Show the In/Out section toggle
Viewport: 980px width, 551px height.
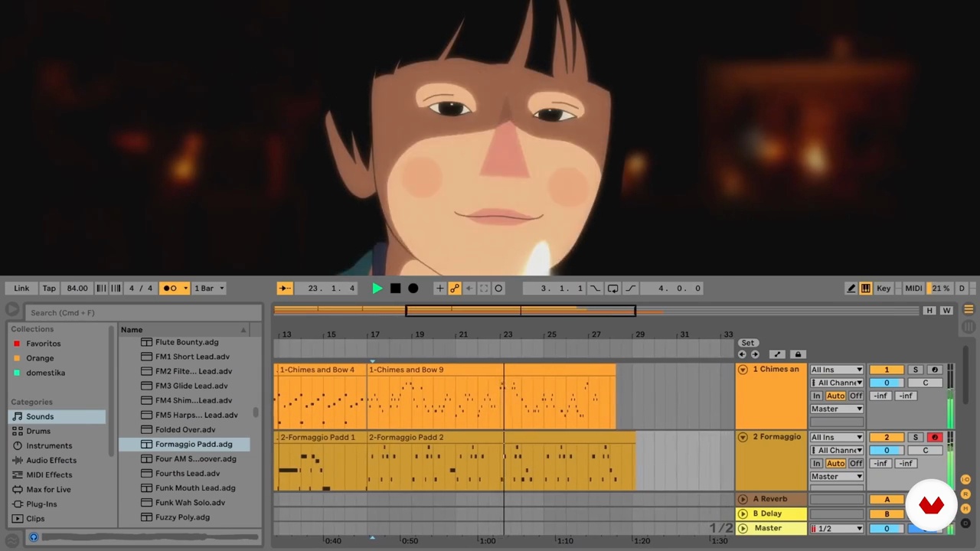point(965,480)
